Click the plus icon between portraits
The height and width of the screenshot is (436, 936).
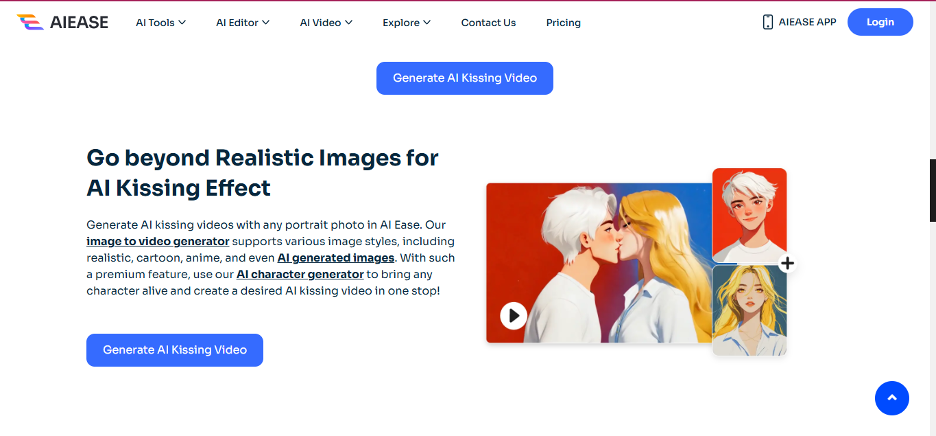[787, 263]
